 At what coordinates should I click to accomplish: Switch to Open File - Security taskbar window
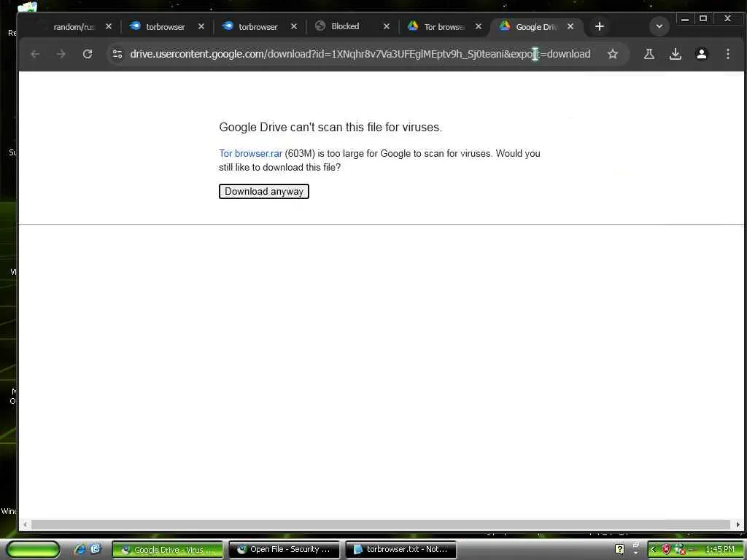click(285, 550)
